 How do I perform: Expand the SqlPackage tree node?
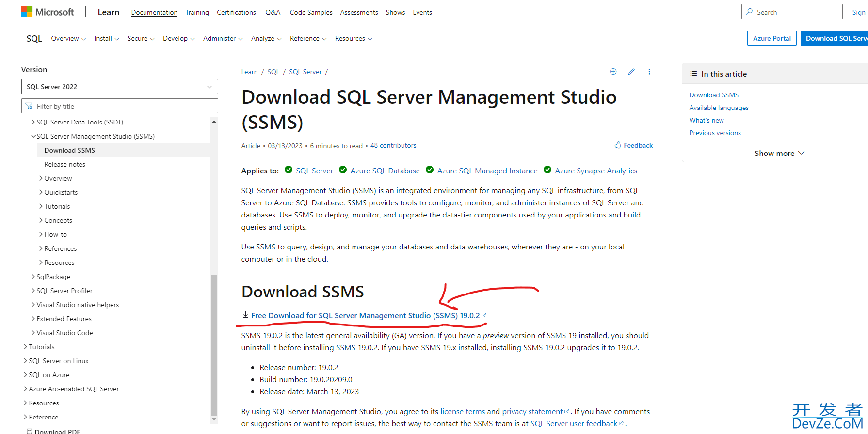[33, 277]
